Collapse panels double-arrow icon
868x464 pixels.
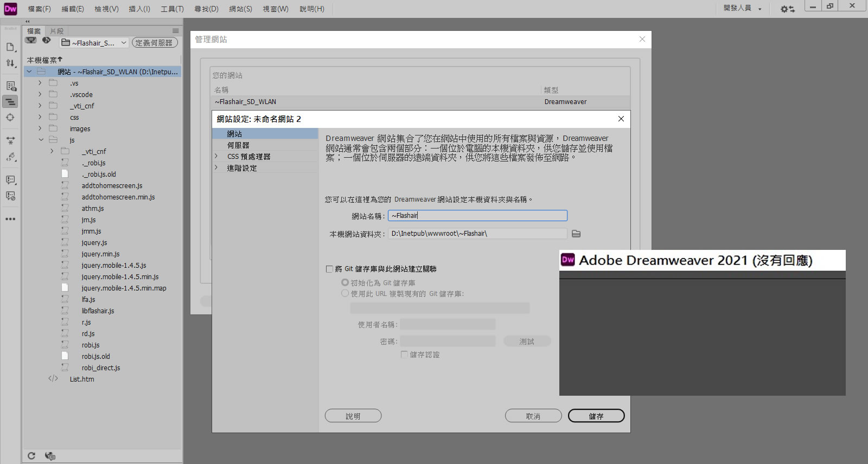coord(28,22)
